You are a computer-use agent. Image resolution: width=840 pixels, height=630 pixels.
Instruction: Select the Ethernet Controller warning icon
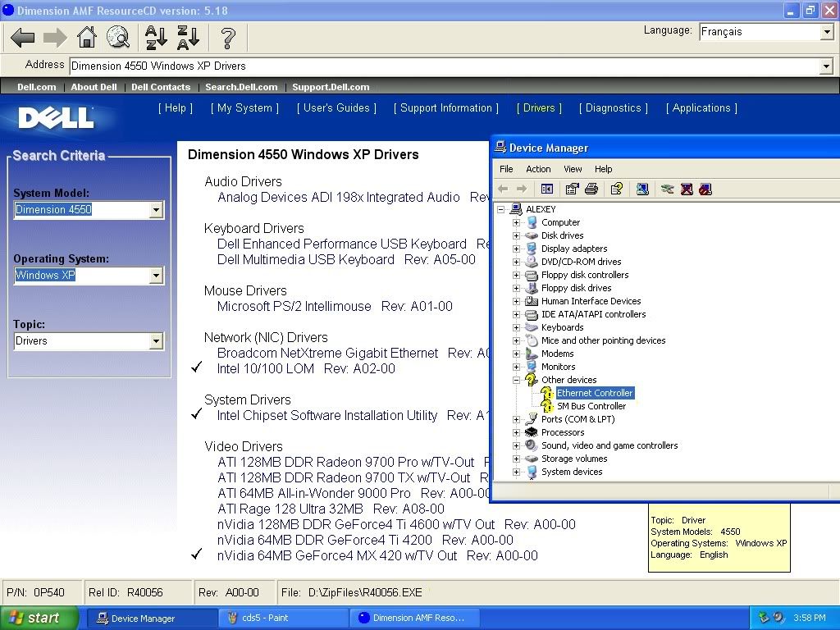[x=546, y=393]
